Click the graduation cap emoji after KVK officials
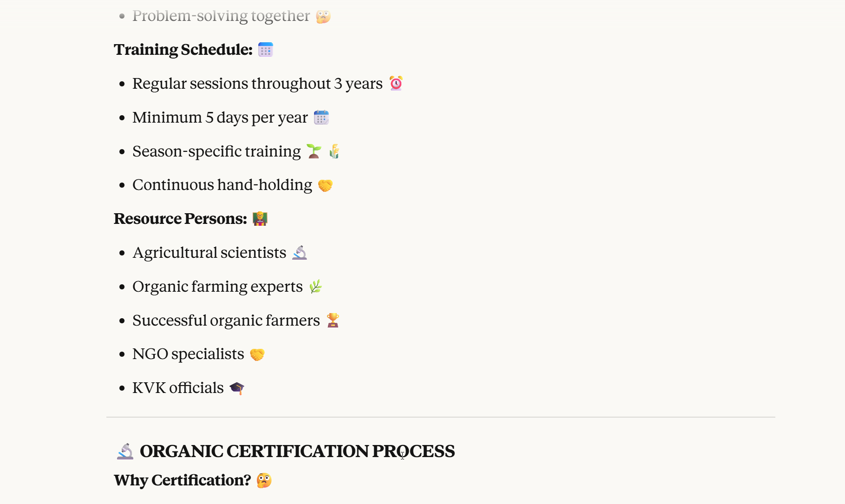The image size is (845, 504). coord(237,388)
